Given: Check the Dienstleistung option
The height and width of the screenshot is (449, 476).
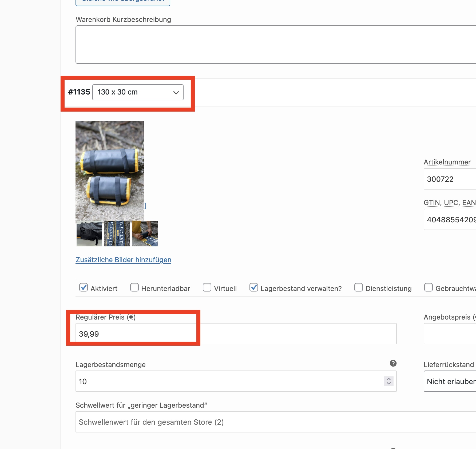Looking at the screenshot, I should pyautogui.click(x=359, y=287).
